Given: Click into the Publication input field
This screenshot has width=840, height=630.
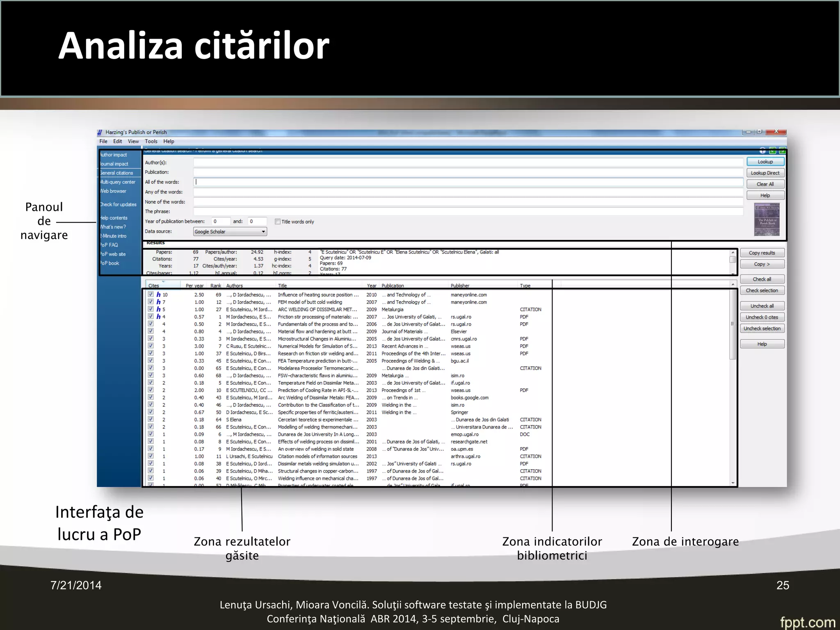Looking at the screenshot, I should (468, 172).
